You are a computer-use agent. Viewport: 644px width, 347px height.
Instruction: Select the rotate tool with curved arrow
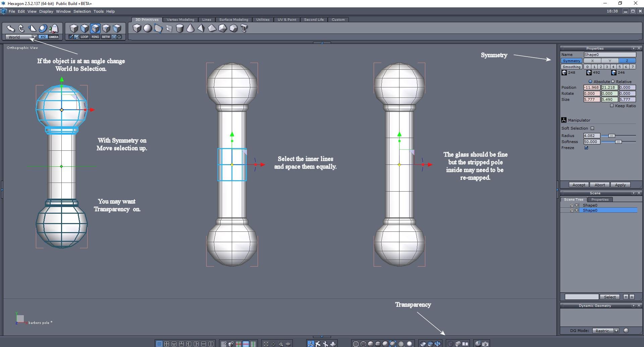[21, 28]
